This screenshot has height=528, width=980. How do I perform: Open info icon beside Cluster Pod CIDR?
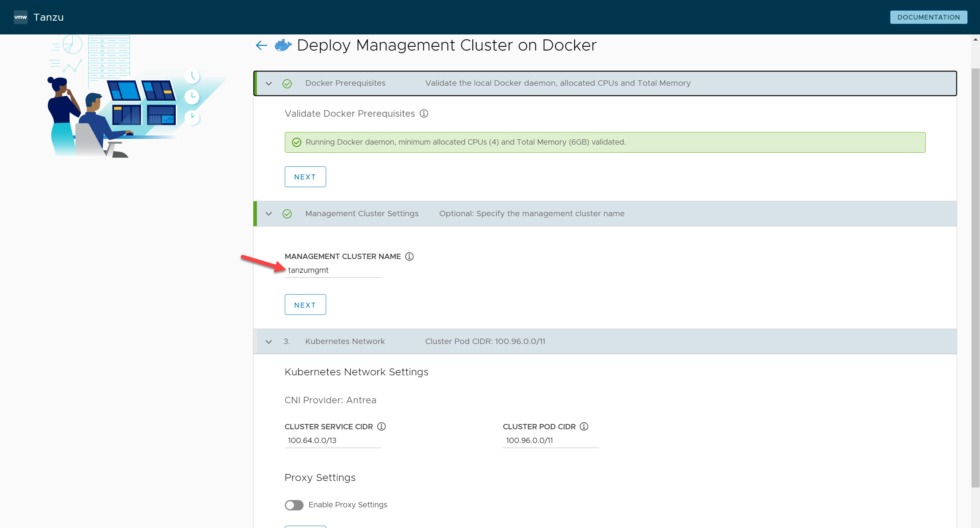pyautogui.click(x=584, y=426)
